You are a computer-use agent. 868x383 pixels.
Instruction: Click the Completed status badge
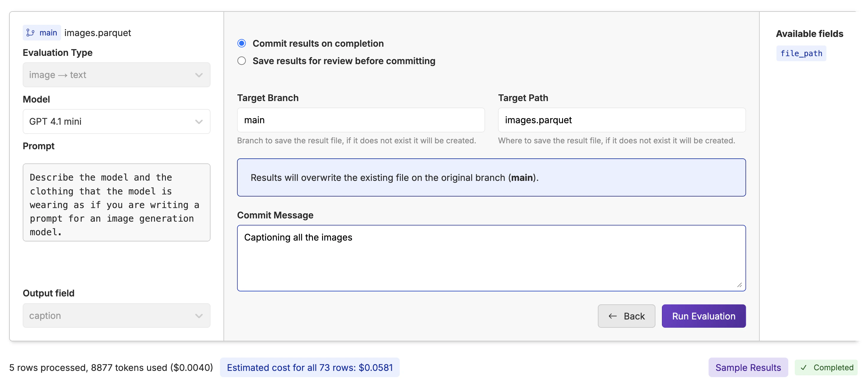click(x=826, y=368)
